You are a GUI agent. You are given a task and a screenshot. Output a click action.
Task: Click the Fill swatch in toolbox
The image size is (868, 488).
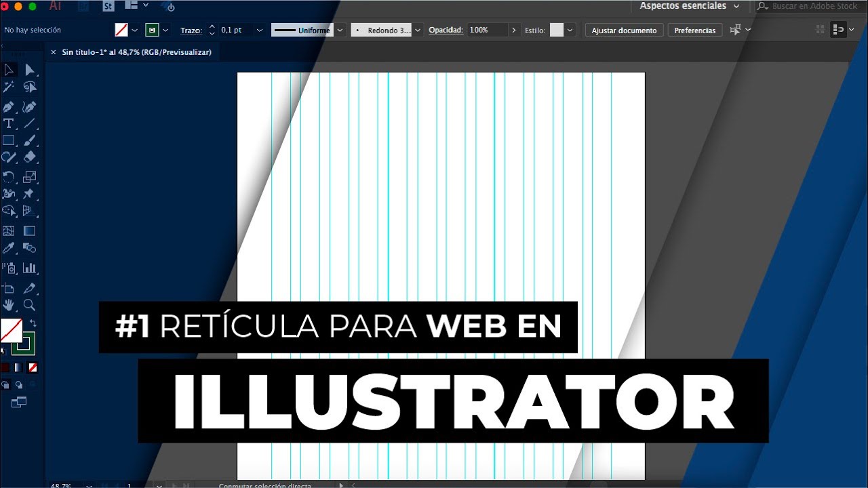[x=11, y=330]
